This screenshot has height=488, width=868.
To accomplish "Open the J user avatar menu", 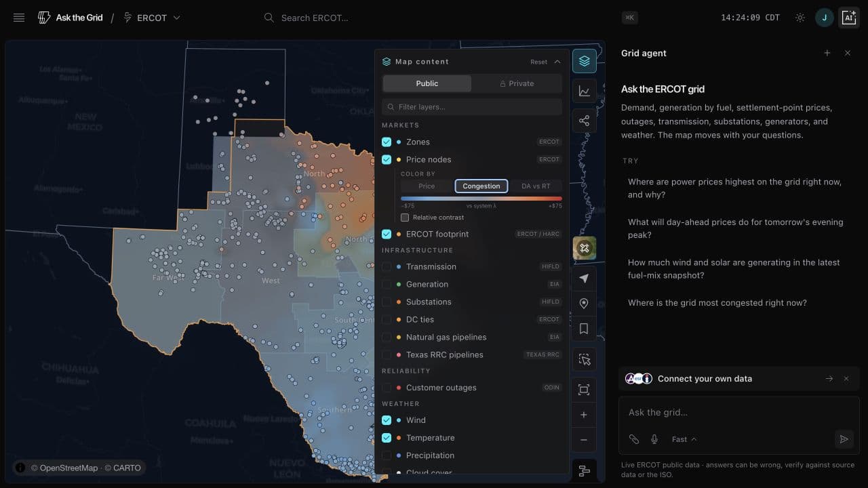I will 824,18.
